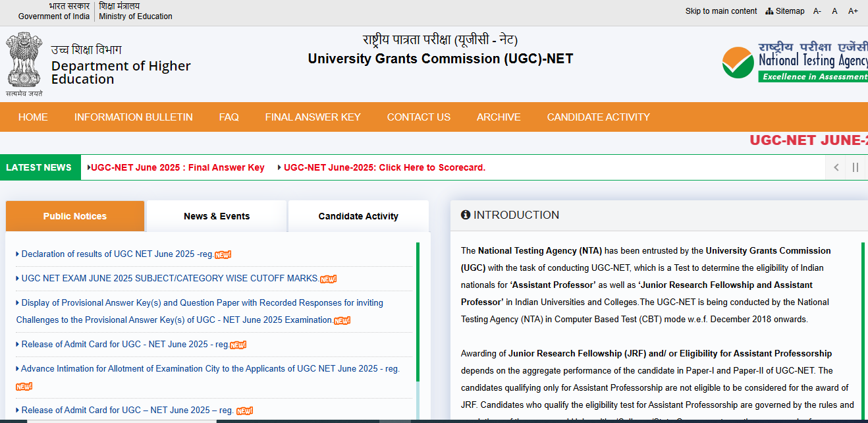The image size is (868, 423).
Task: Open ARCHIVE in the navigation bar
Action: tap(499, 117)
